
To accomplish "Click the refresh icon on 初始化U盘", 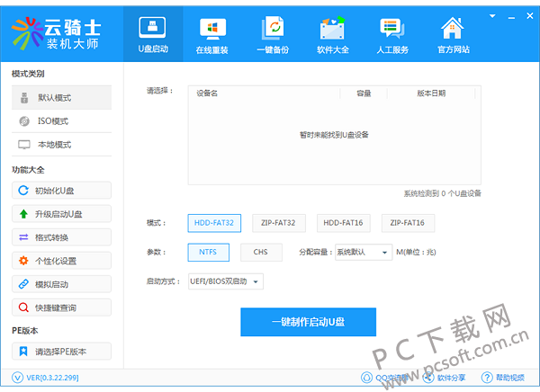I will click(23, 191).
